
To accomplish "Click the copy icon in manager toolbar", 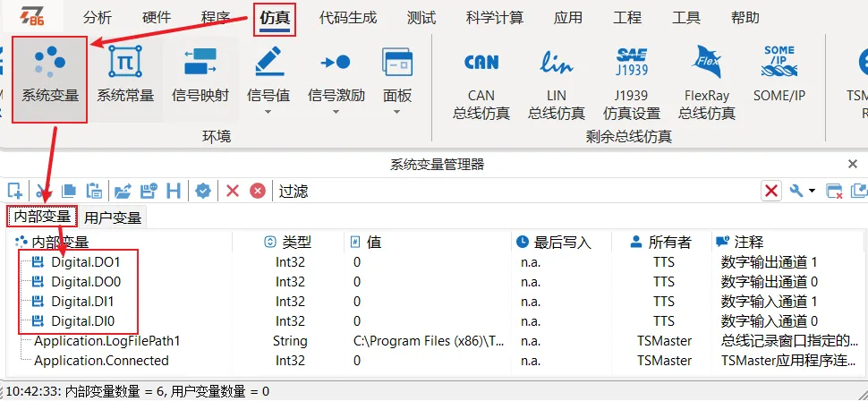I will coord(69,191).
